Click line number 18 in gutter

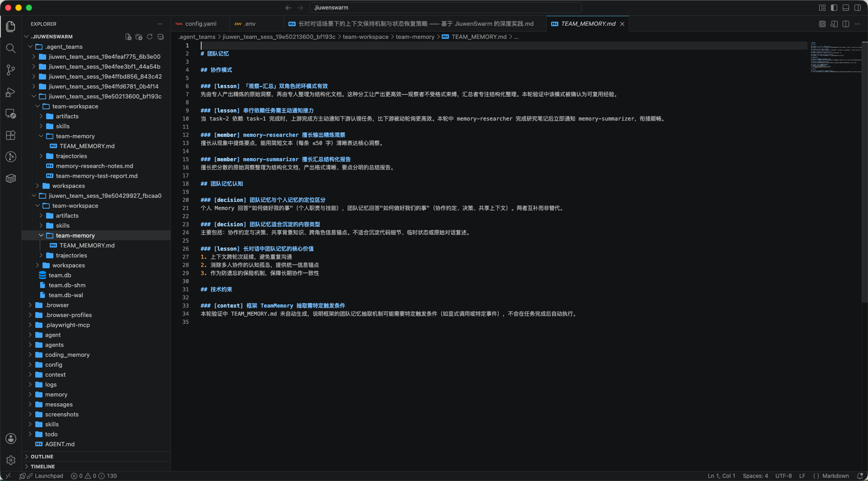point(185,184)
